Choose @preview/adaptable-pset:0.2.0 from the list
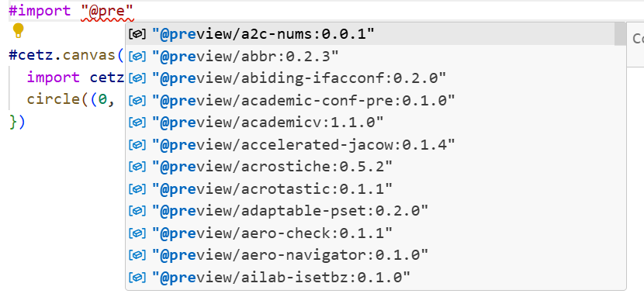The image size is (644, 304). point(370,211)
